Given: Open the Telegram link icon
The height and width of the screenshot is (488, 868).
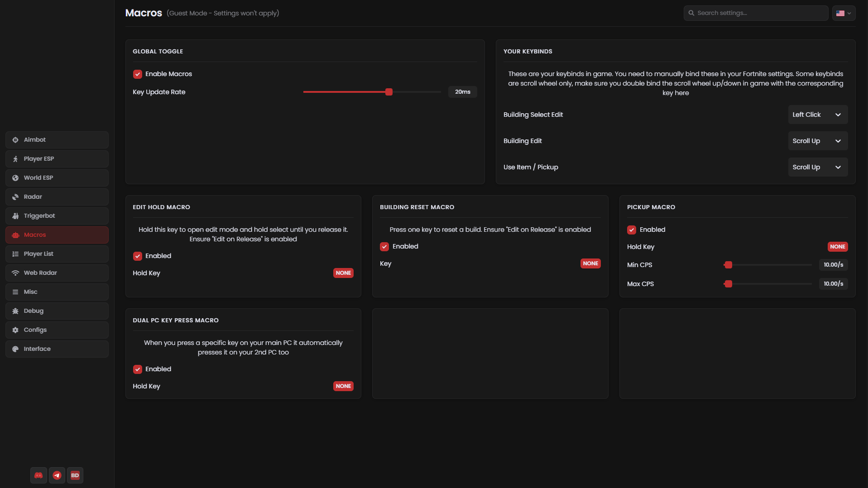Looking at the screenshot, I should point(57,475).
